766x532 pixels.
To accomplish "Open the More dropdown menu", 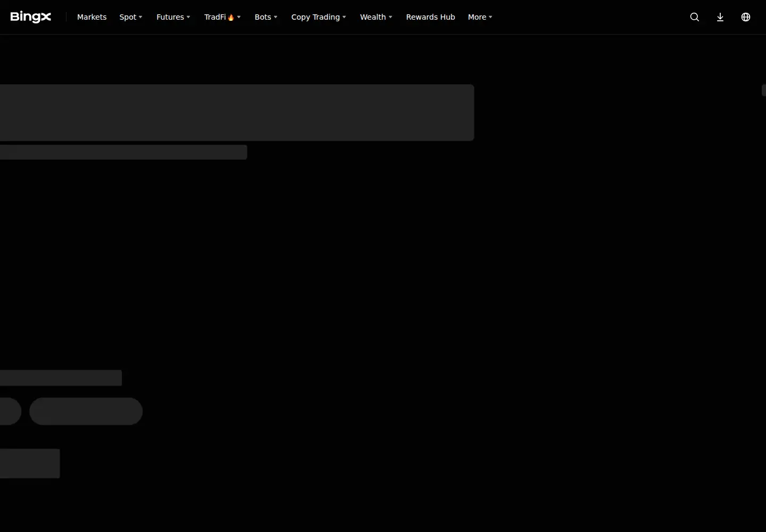I will (480, 17).
